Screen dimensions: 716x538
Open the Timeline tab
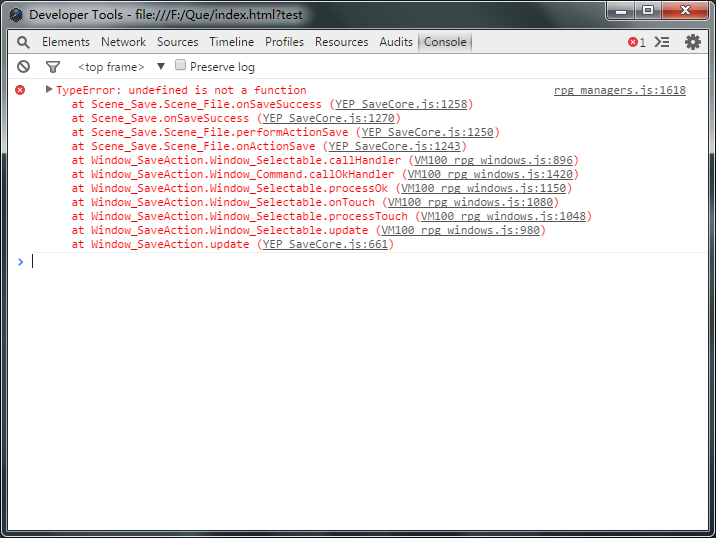click(x=232, y=42)
